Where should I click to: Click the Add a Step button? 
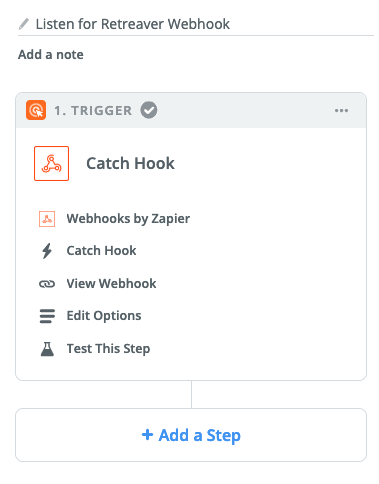191,435
